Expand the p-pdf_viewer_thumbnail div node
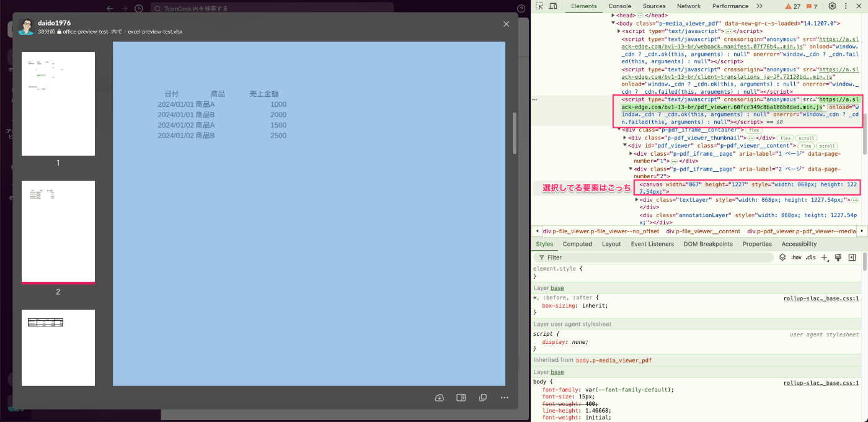 [625, 137]
